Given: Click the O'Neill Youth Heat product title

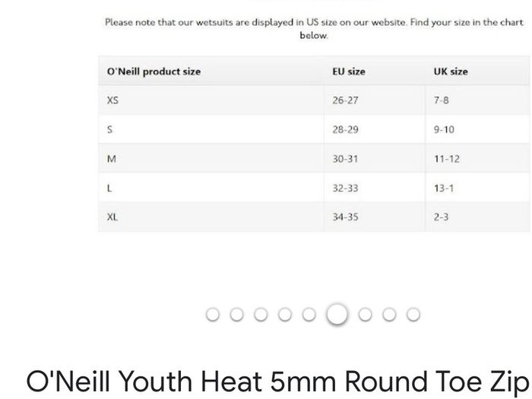Looking at the screenshot, I should coord(278,382).
